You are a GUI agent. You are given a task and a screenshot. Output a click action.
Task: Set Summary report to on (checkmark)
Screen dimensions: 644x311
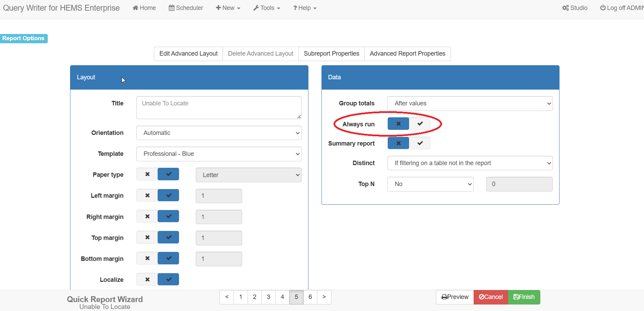[420, 143]
